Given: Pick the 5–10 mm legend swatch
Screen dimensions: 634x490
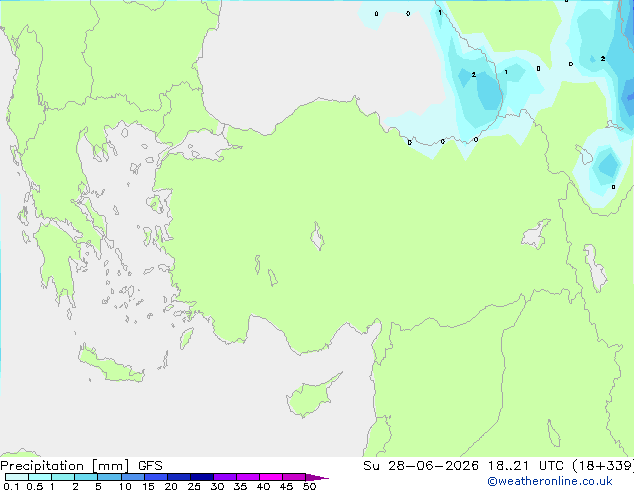Looking at the screenshot, I should pos(109,477).
